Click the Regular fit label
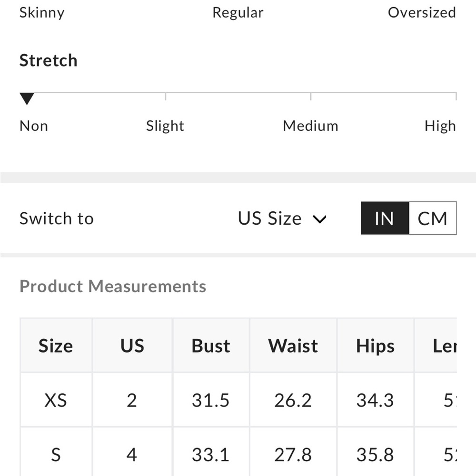Screen dimensions: 476x476 click(x=238, y=12)
